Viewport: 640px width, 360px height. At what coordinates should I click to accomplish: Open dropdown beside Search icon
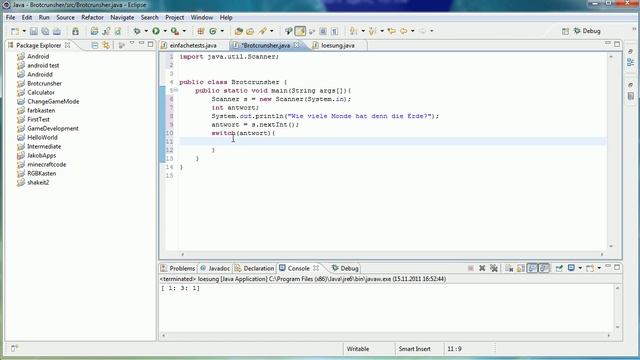click(271, 31)
